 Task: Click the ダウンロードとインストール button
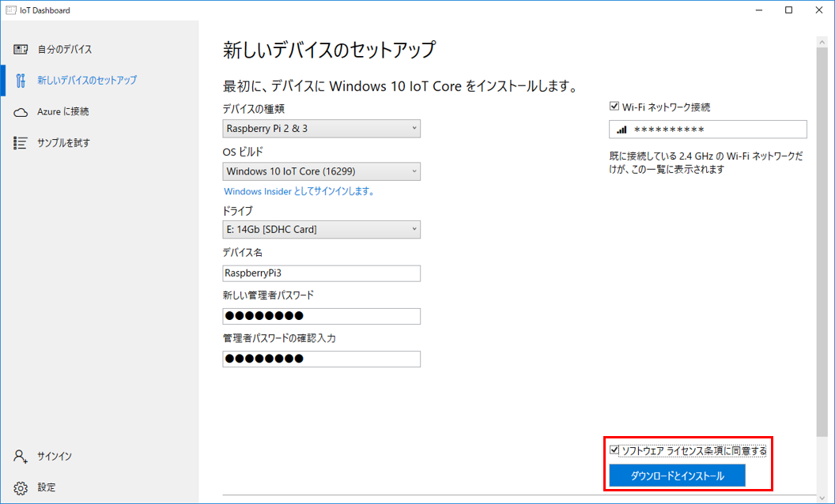(x=677, y=476)
